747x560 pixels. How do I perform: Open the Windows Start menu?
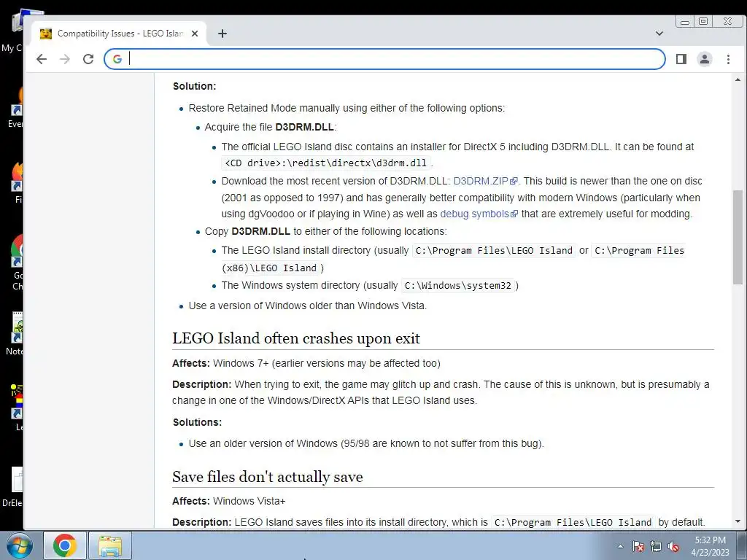(20, 545)
